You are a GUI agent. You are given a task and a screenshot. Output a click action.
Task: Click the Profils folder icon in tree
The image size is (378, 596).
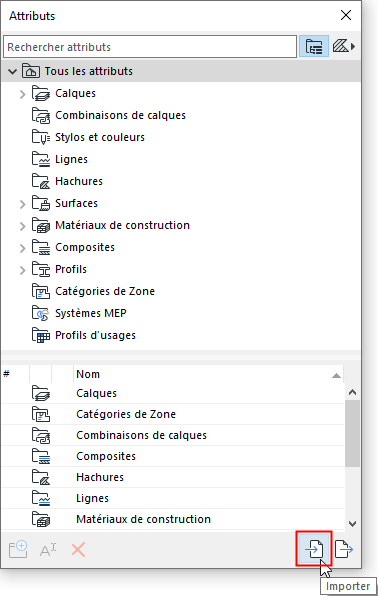(x=41, y=269)
